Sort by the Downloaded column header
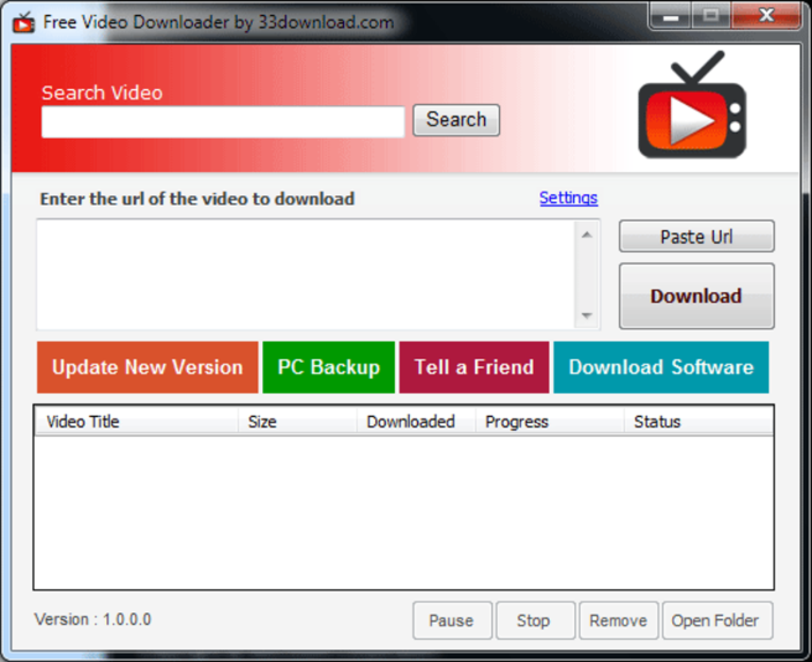812x662 pixels. 416,422
